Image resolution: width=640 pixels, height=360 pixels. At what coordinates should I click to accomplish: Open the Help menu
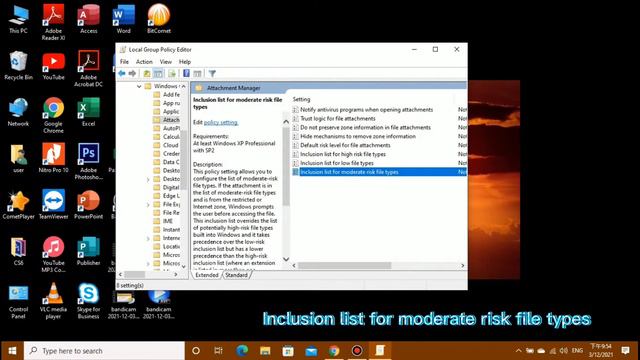pyautogui.click(x=184, y=62)
